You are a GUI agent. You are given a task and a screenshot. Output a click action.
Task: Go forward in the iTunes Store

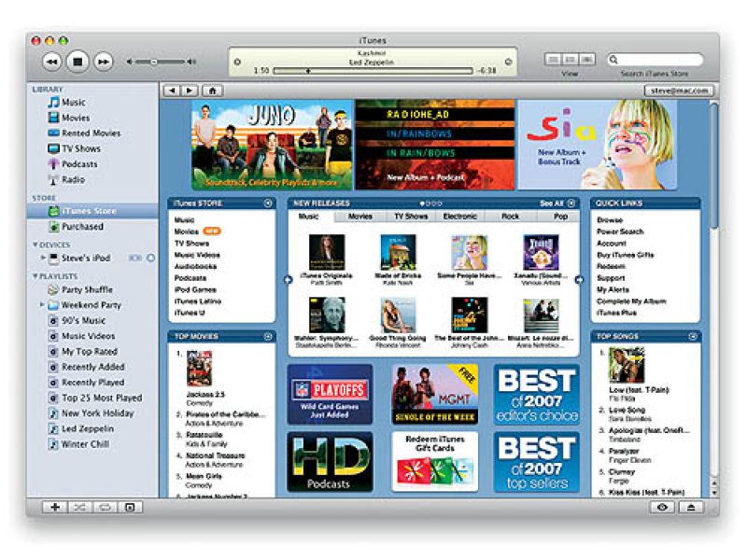[x=190, y=91]
